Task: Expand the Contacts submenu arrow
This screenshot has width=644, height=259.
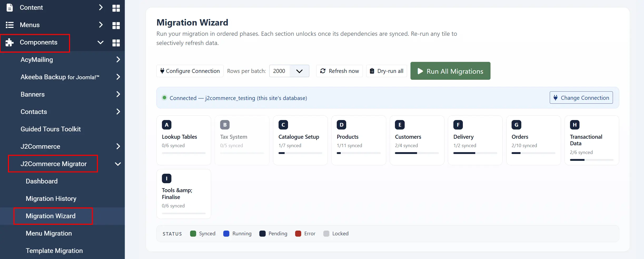Action: [118, 112]
